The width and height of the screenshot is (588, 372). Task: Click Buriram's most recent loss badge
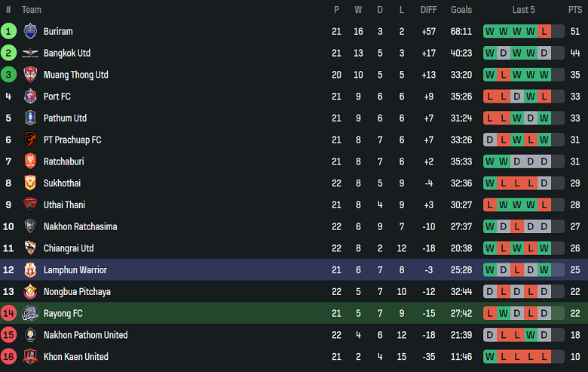(x=544, y=32)
